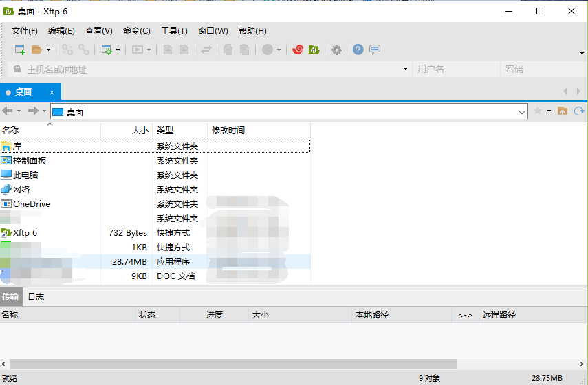Viewport: 588px width, 385px height.
Task: Click the synchronize arrows icon
Action: click(206, 49)
